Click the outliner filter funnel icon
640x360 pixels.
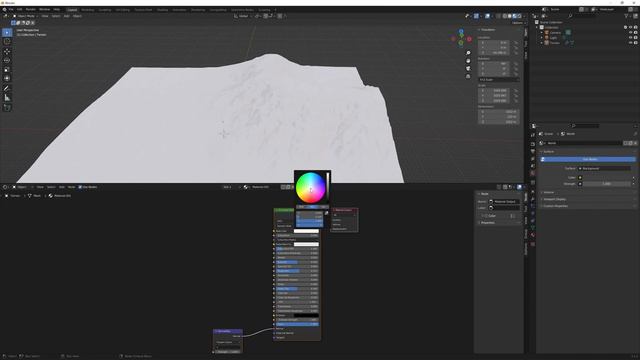(x=626, y=16)
